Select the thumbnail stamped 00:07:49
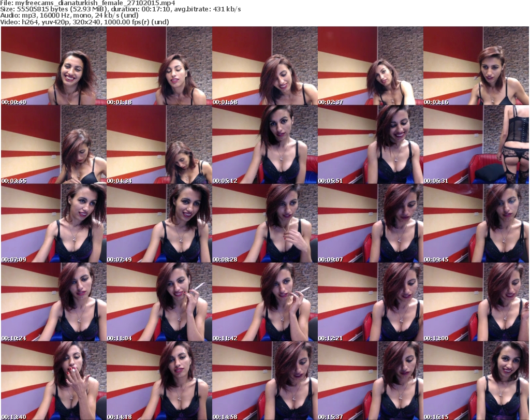Viewport: 530px width, 420px height. (159, 224)
